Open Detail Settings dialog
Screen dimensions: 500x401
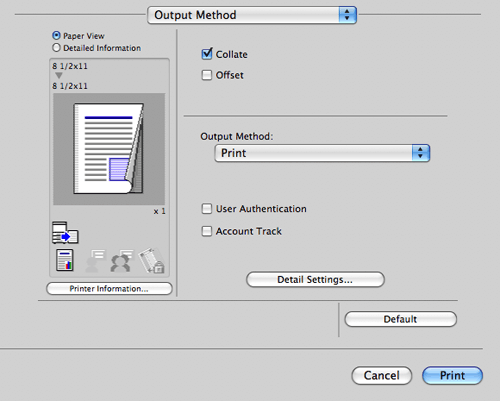tap(315, 279)
